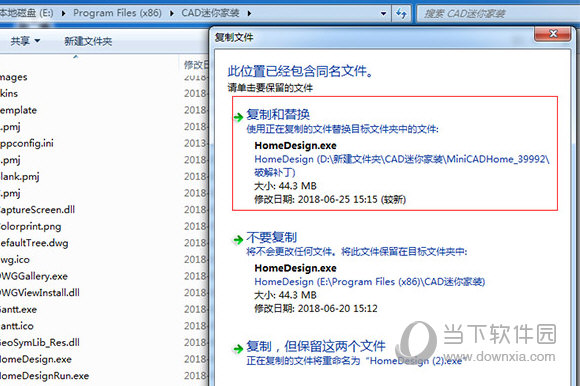Select the Images folder in list
580x386 pixels.
coord(14,77)
